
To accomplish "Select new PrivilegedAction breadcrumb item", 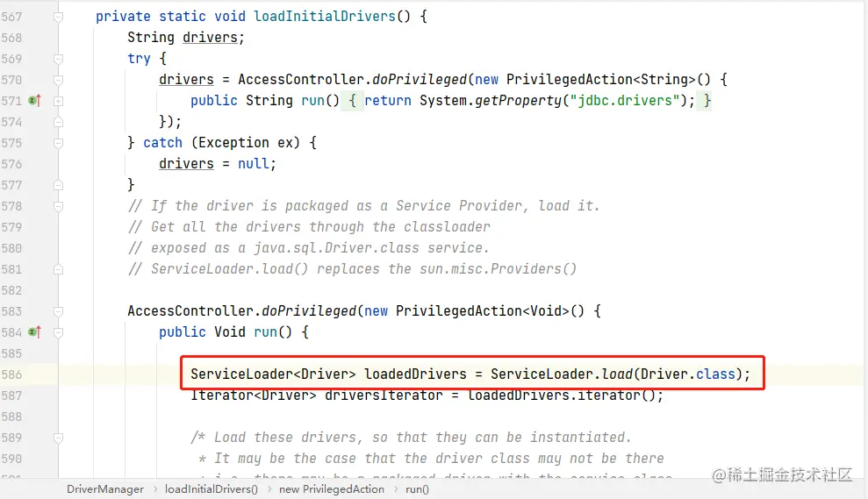I will tap(332, 489).
